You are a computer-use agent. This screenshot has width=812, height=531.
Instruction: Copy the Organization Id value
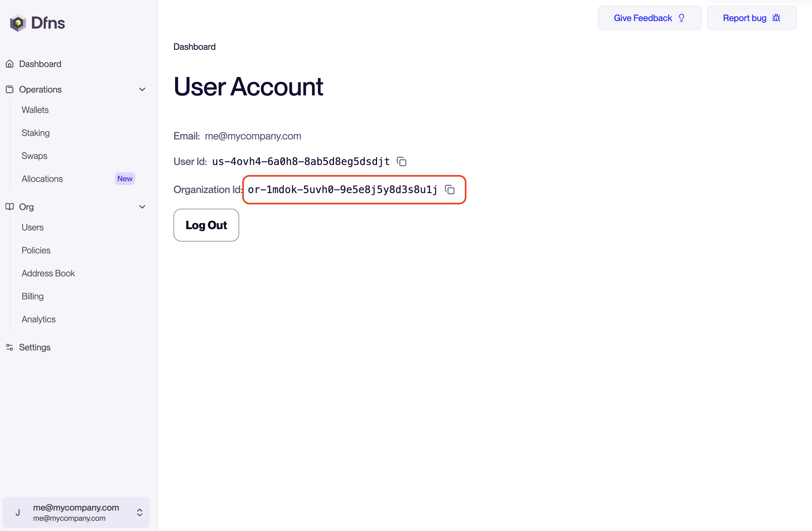(x=450, y=190)
